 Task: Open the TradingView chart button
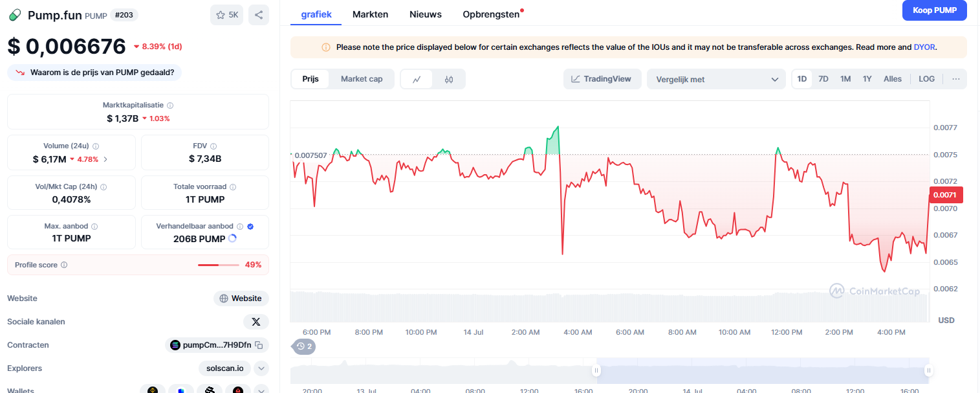point(602,79)
